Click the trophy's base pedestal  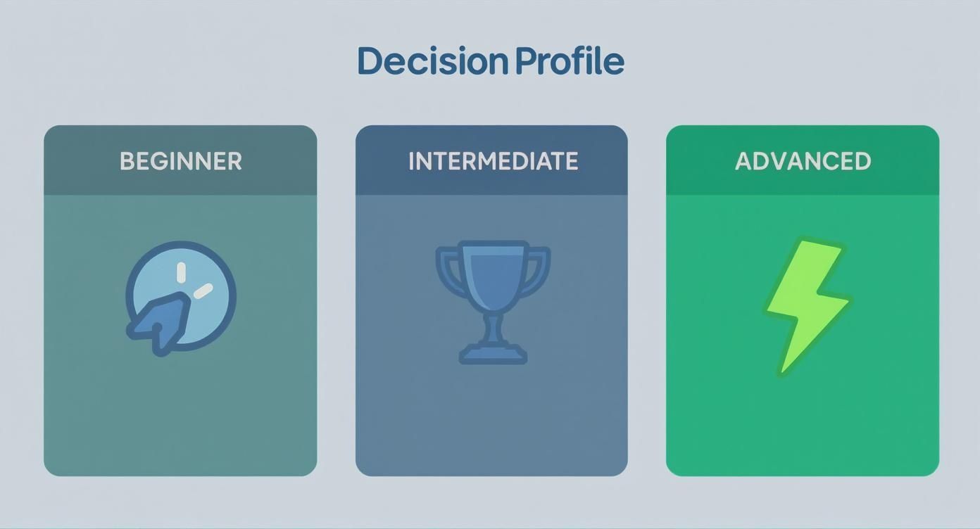click(493, 353)
